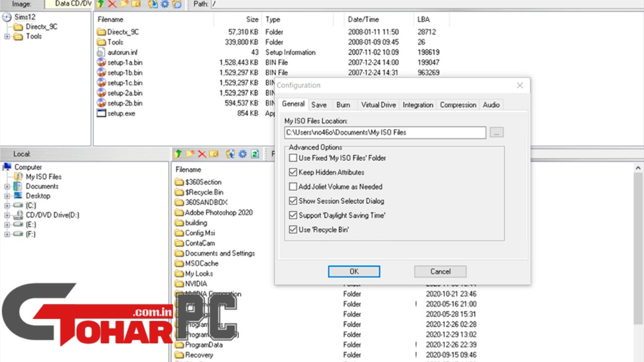Click the Documents icon in Local tree
The image size is (644, 362).
click(x=18, y=186)
